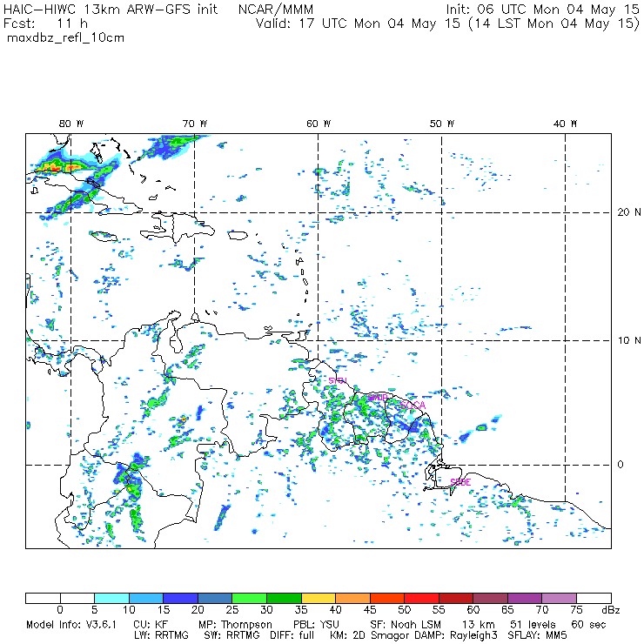Viewport: 644px width, 644px height.
Task: Click the '75' tick label on the color bar
Action: coord(577,610)
